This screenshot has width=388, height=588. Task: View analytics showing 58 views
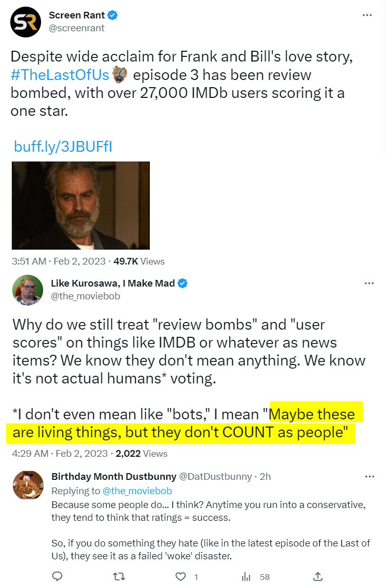[256, 577]
